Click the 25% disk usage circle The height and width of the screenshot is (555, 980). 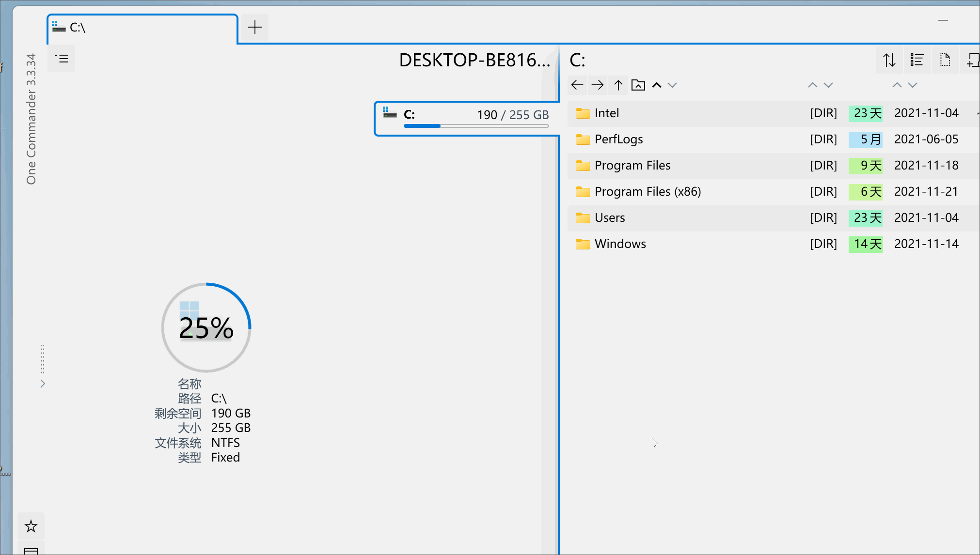[x=206, y=328]
